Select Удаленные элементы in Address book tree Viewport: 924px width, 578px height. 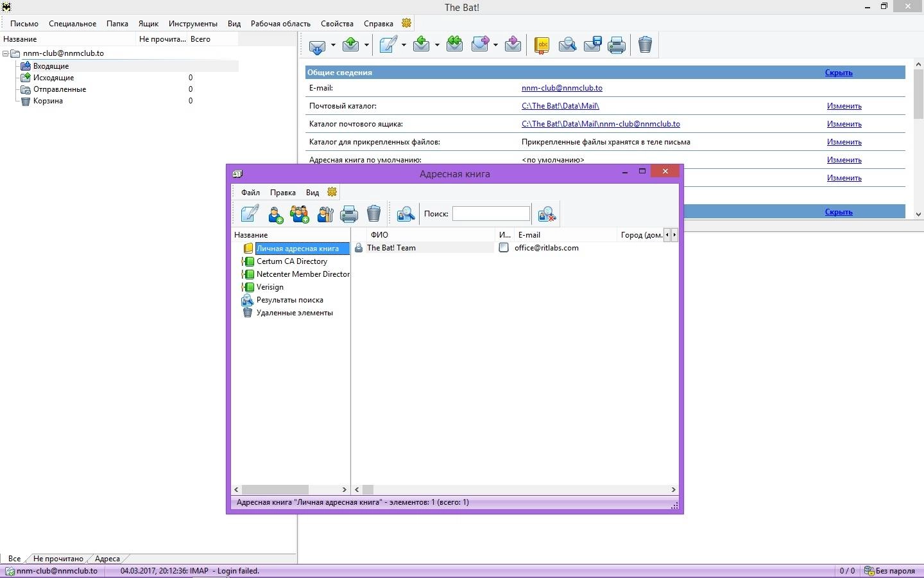295,313
